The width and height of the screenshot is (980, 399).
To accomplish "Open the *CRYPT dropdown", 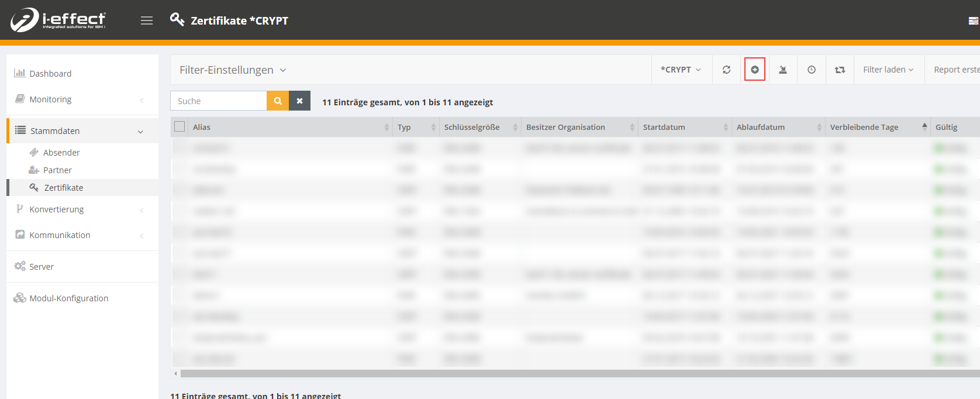I will pos(681,70).
